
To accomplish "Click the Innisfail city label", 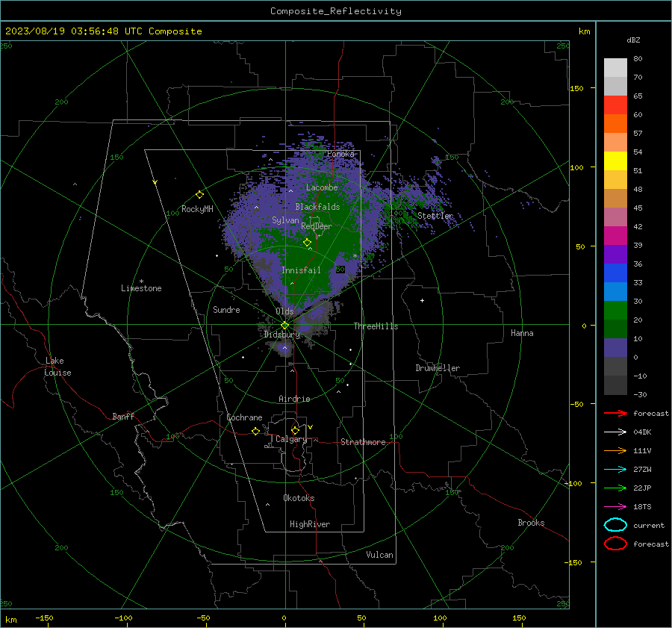I will coord(301,270).
